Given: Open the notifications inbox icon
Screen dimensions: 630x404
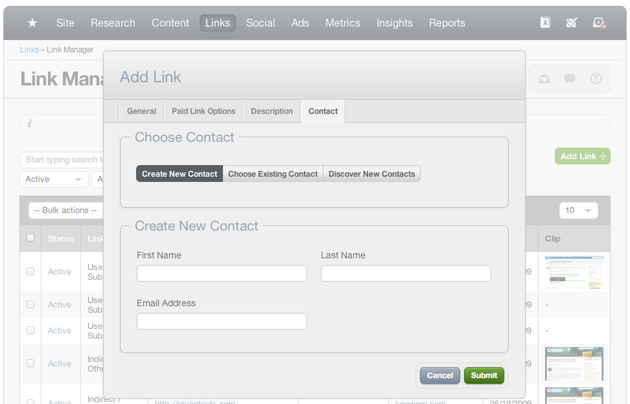Looking at the screenshot, I should tap(599, 23).
